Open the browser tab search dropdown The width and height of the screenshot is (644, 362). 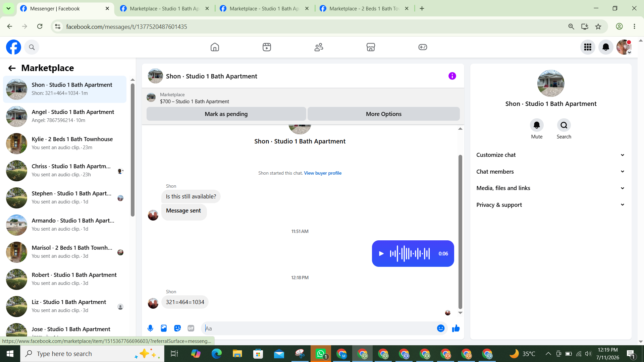coord(8,8)
